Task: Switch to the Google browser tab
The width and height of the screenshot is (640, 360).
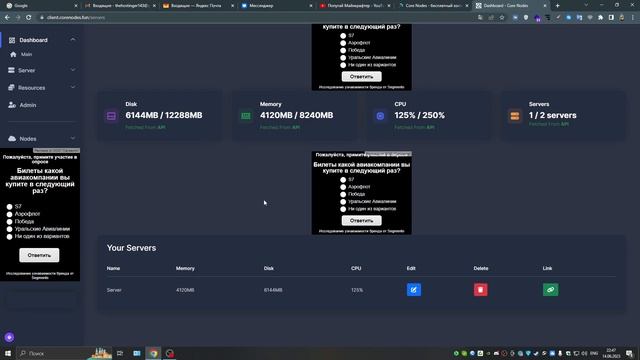Action: (41, 6)
